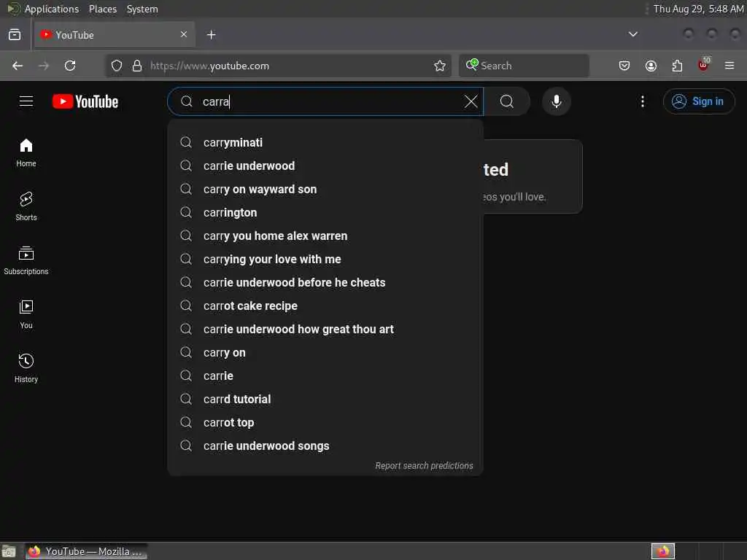Open the YouTube hamburger guide menu
Viewport: 747px width, 560px height.
pos(26,101)
